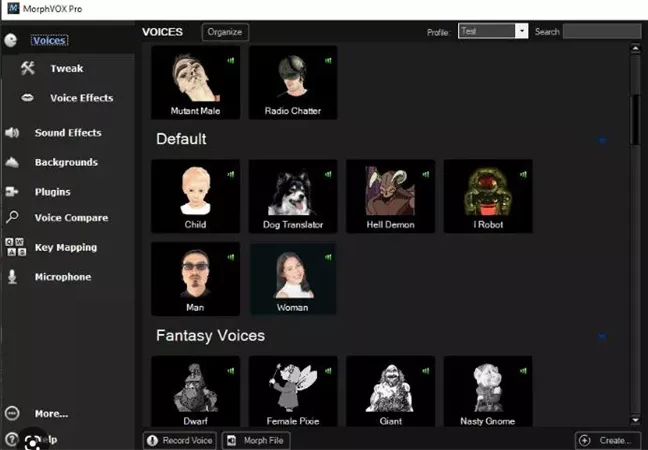
Task: Select the Man voice thumbnail
Action: 195,279
